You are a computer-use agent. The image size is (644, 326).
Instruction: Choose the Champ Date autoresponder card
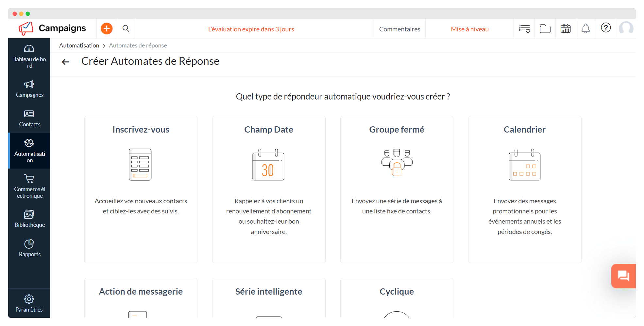click(269, 189)
